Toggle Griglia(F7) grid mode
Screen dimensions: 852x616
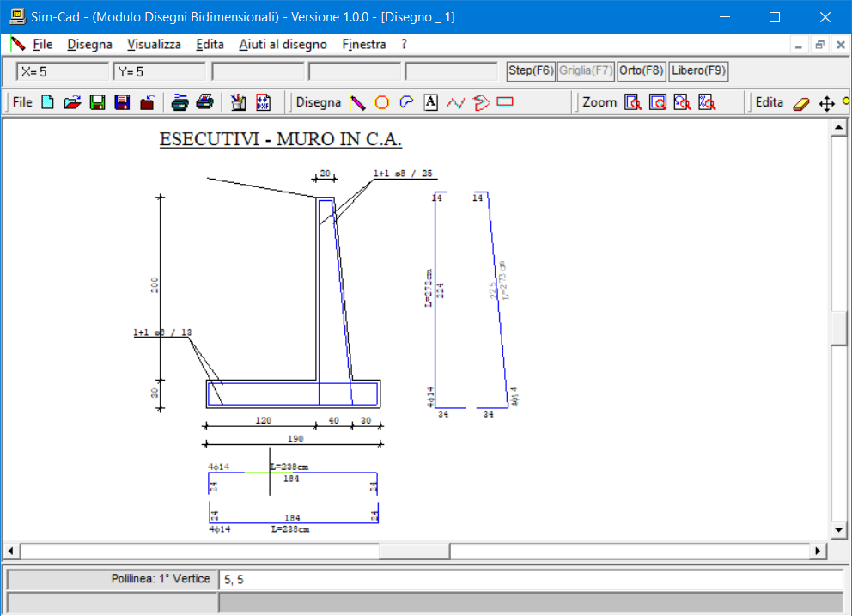(586, 70)
